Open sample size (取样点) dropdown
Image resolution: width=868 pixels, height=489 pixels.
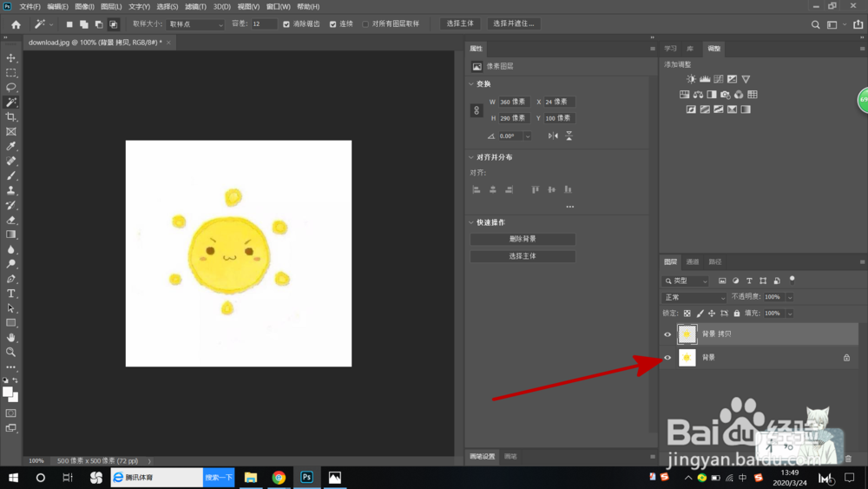point(195,24)
